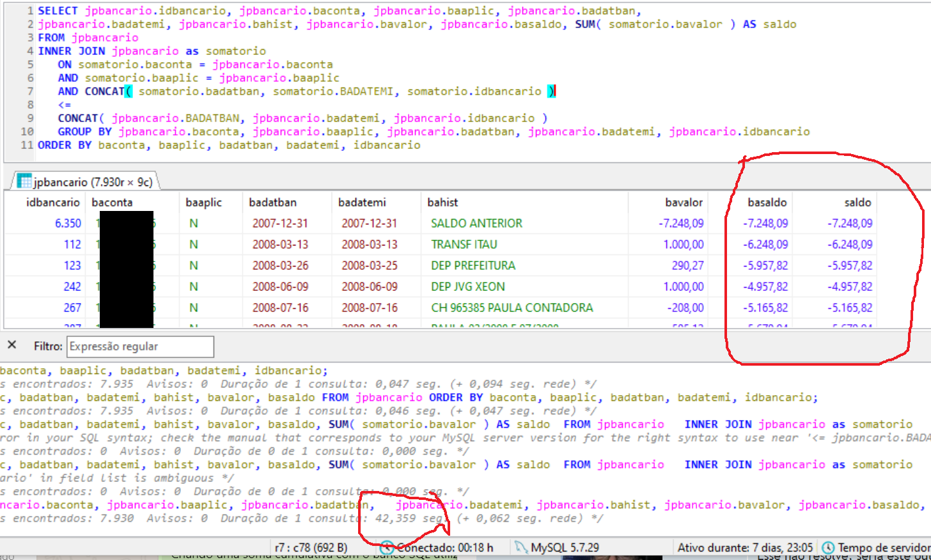
Task: Click the Tempo de servidor clock icon
Action: (x=828, y=548)
